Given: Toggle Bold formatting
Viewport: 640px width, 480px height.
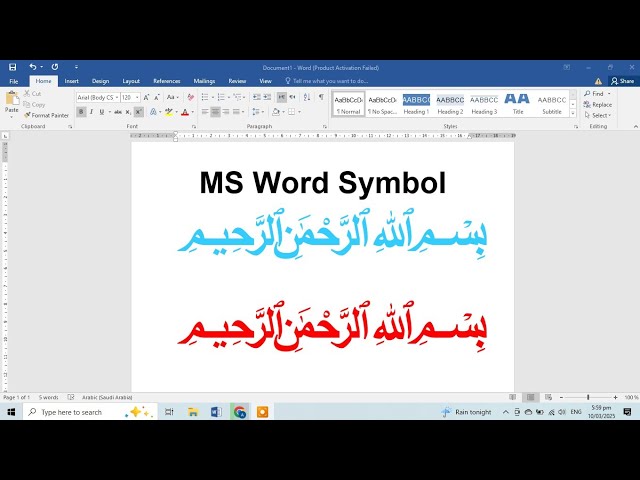Looking at the screenshot, I should (x=81, y=112).
